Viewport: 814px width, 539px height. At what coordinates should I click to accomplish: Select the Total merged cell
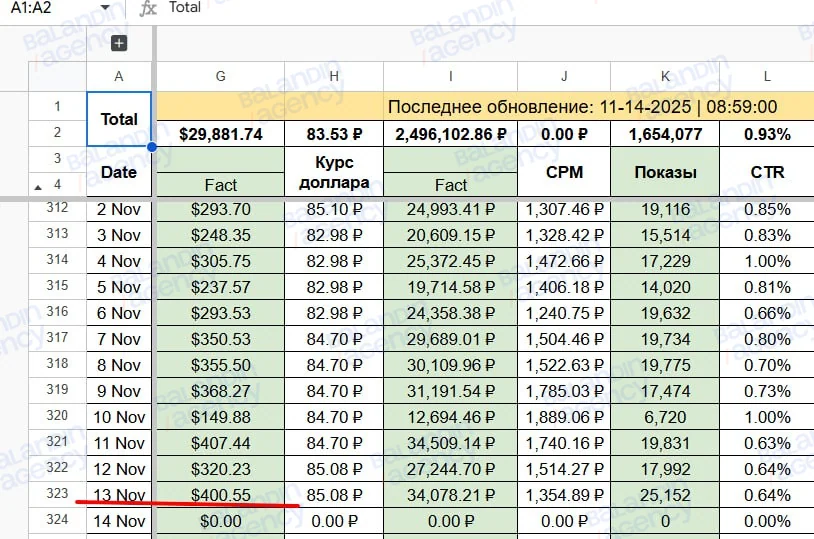tap(119, 119)
